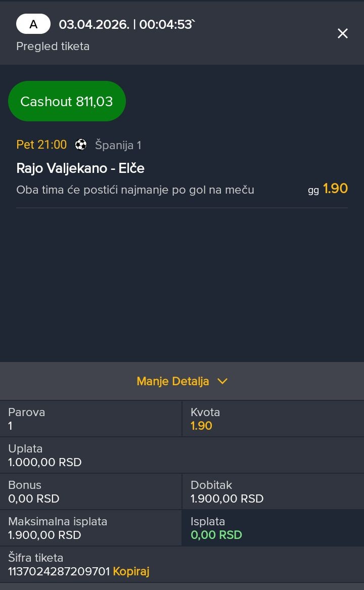
Task: Select the Španija 1 league label
Action: 118,146
